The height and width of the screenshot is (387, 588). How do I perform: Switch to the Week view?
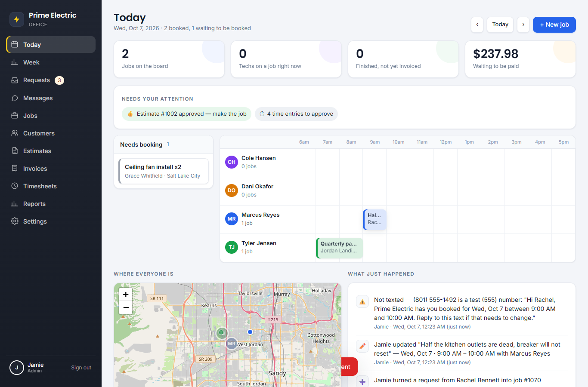[51, 62]
